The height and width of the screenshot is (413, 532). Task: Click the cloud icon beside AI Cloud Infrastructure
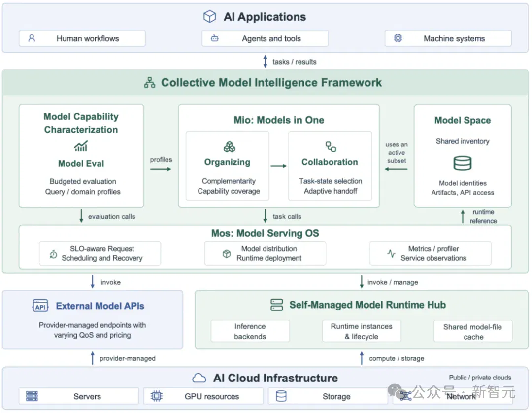[x=199, y=378]
